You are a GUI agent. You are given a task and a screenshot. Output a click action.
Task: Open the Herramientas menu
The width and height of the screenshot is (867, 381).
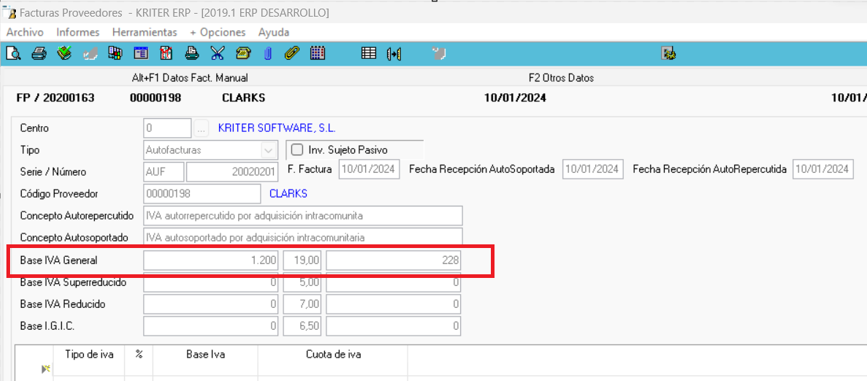coord(145,32)
